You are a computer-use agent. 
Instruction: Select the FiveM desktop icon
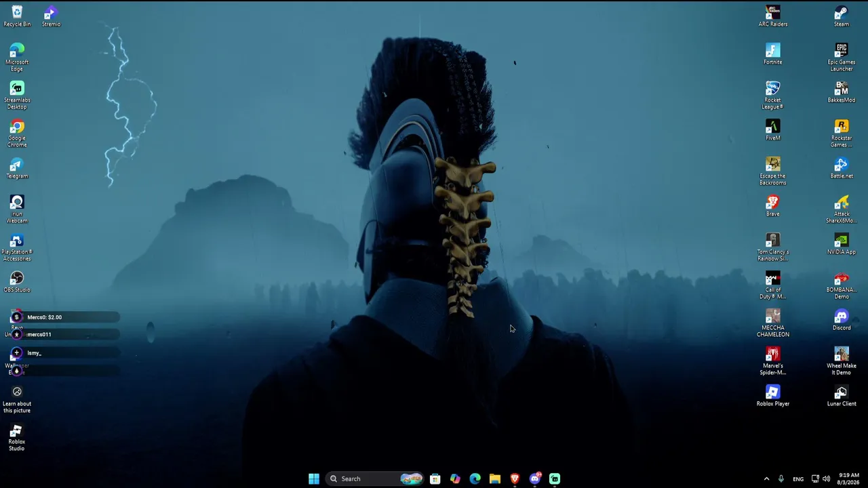[773, 130]
